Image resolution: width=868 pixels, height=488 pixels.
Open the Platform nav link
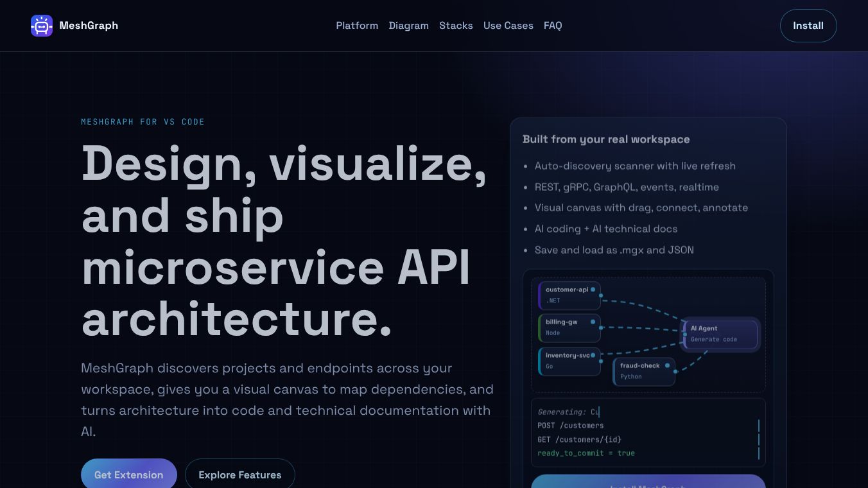click(357, 26)
